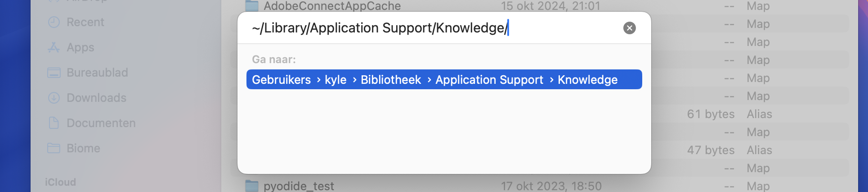Click the iCloud section header in sidebar
The width and height of the screenshot is (868, 192).
coord(60,182)
